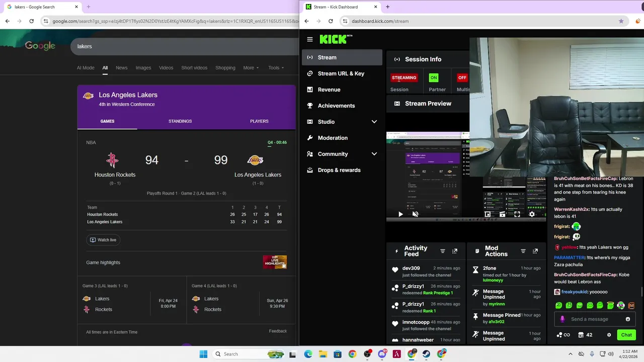Click Houston Rockets team logo
644x362 pixels.
tap(112, 160)
